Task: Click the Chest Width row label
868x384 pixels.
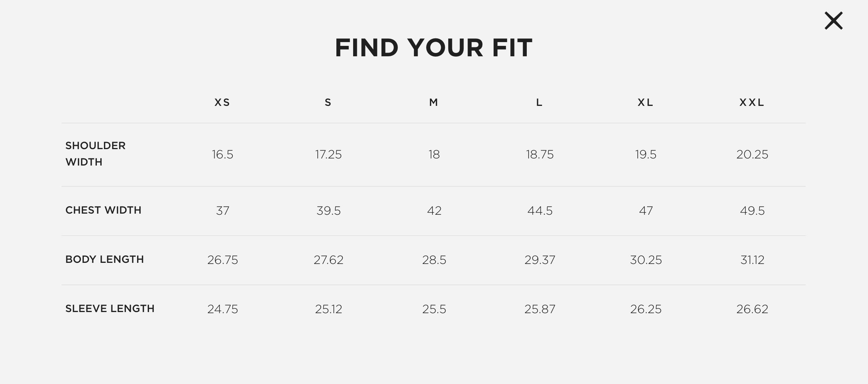Action: [103, 210]
